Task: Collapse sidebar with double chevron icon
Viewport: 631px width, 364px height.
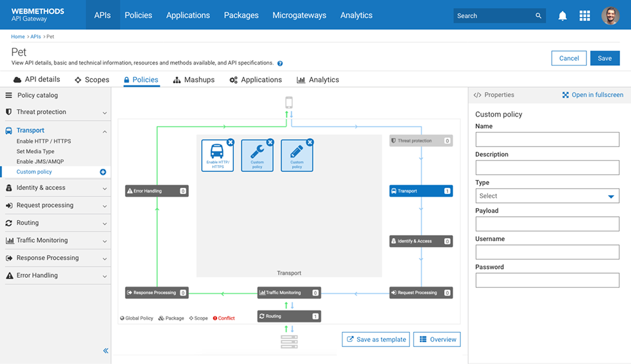Action: pyautogui.click(x=106, y=351)
